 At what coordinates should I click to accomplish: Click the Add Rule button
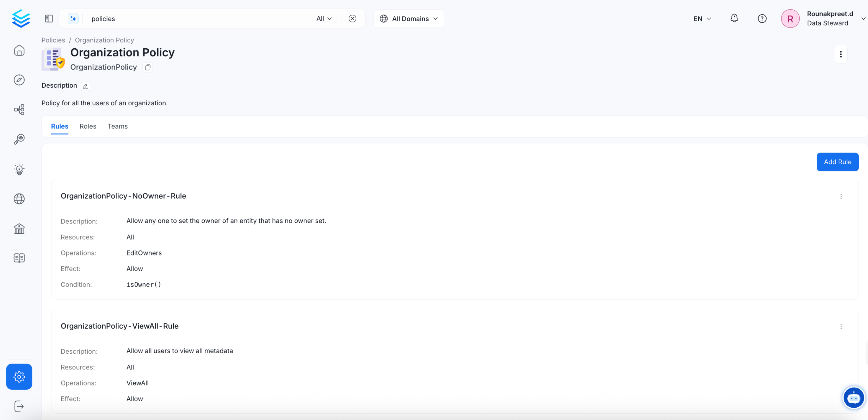click(837, 162)
